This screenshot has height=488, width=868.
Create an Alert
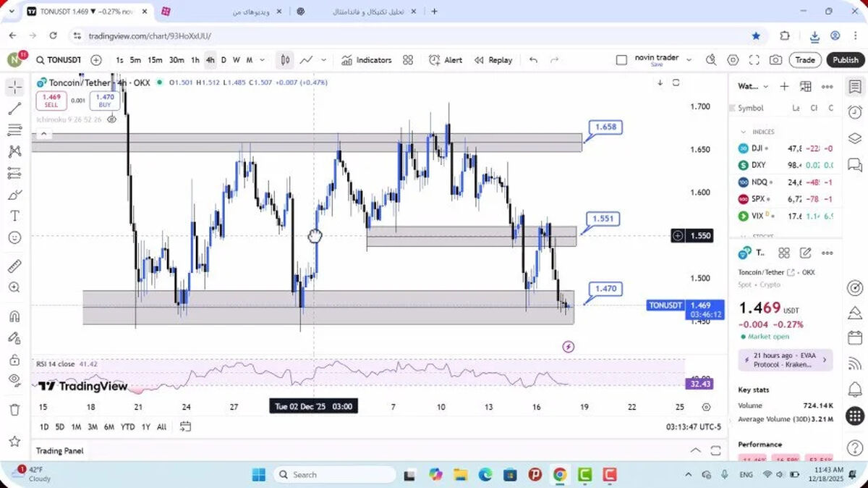446,60
